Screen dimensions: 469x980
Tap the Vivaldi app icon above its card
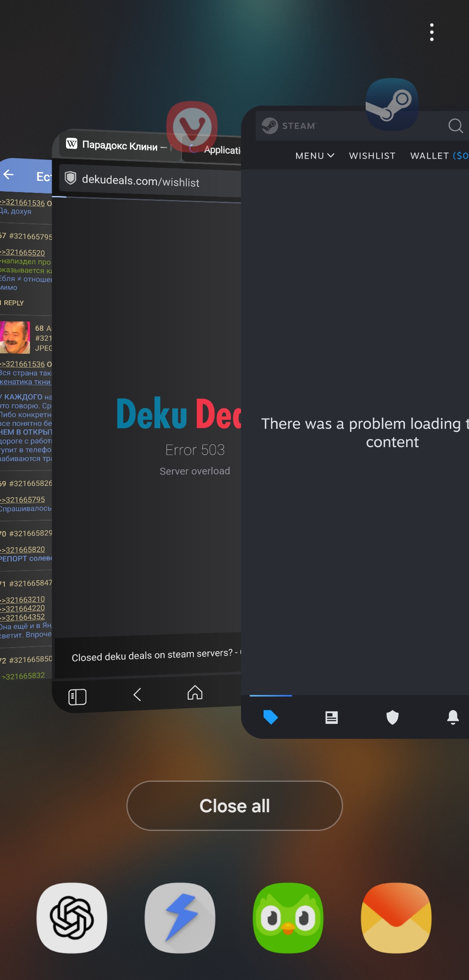coord(192,127)
